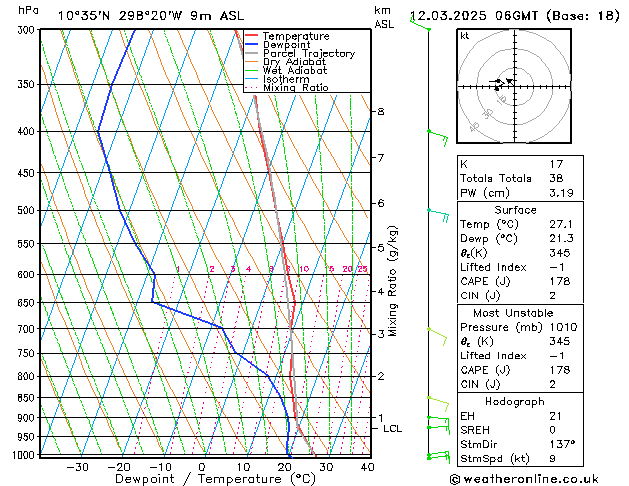Click the 'SREH' row label

[475, 430]
